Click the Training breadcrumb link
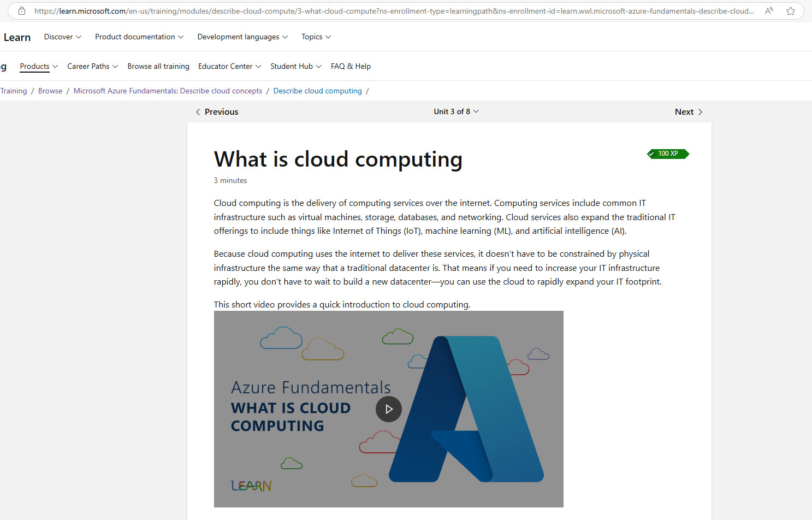The width and height of the screenshot is (812, 520). coord(14,91)
